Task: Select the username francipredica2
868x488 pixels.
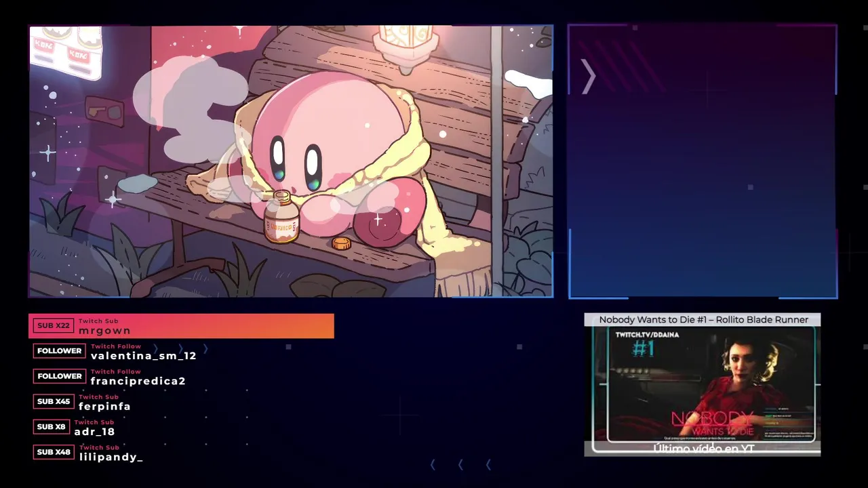Action: (138, 381)
